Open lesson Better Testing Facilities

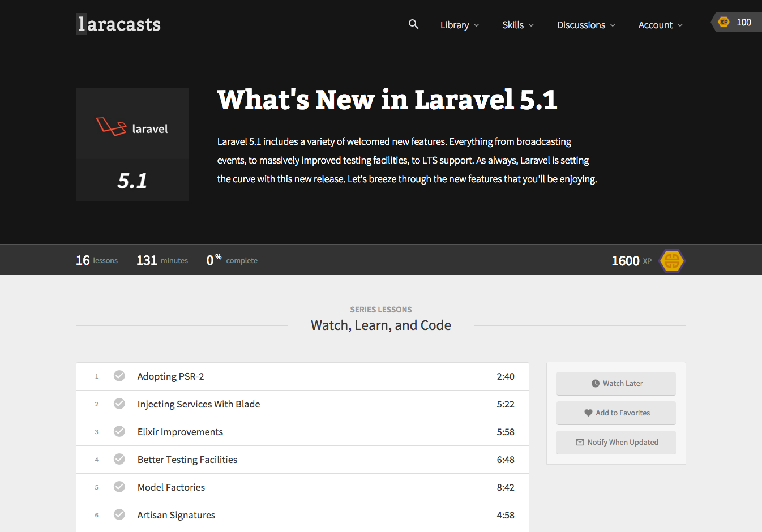click(x=187, y=459)
